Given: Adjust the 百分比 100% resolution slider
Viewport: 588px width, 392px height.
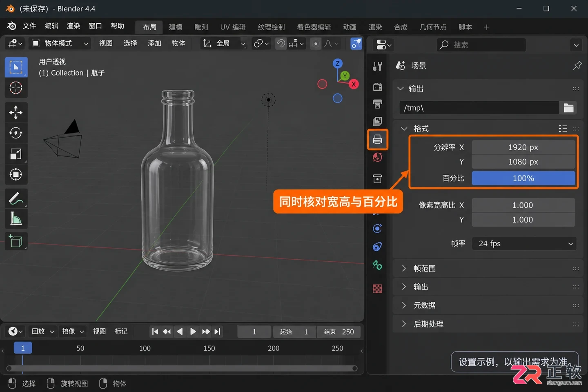Looking at the screenshot, I should click(x=523, y=178).
